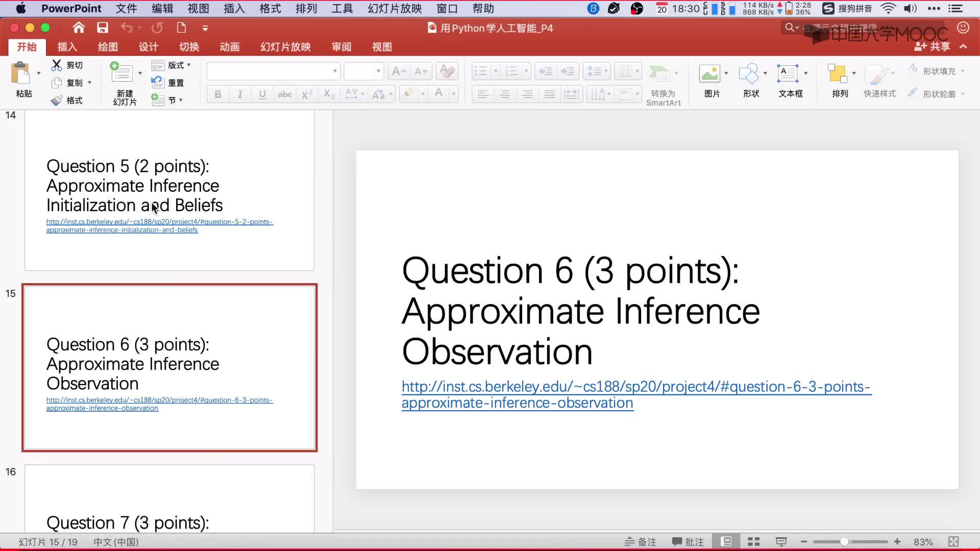Viewport: 980px width, 551px height.
Task: Click zoom out minus button
Action: [804, 542]
